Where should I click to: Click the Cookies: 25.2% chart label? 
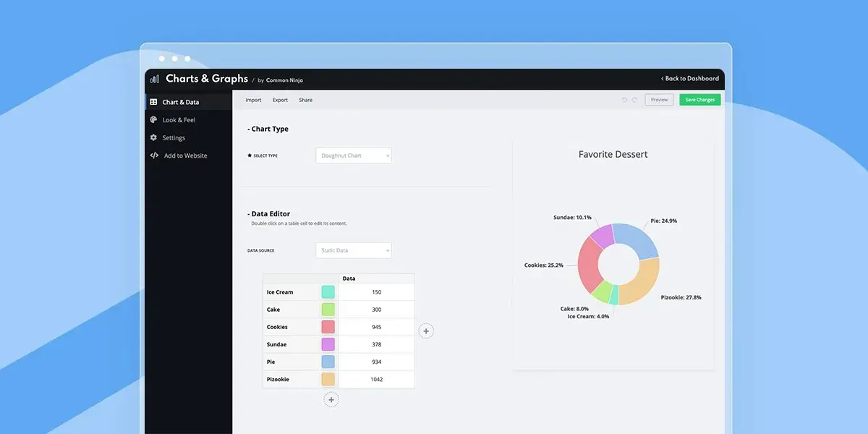[x=544, y=265]
